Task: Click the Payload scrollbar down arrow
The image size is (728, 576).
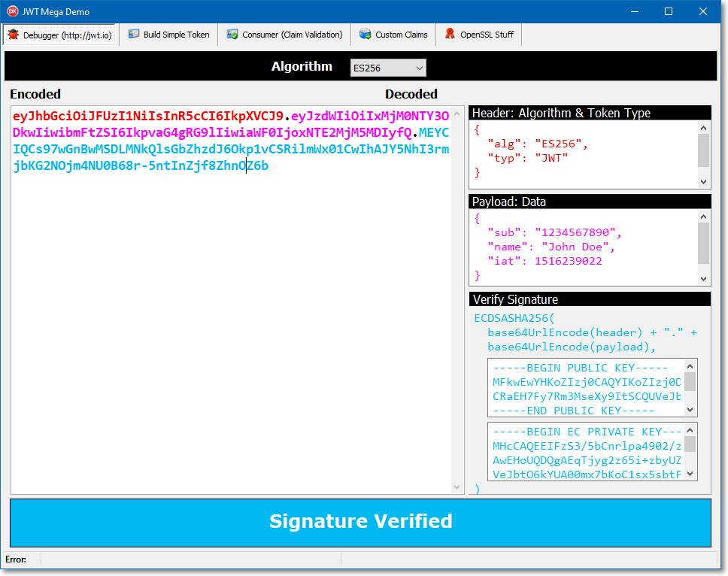Action: point(704,278)
